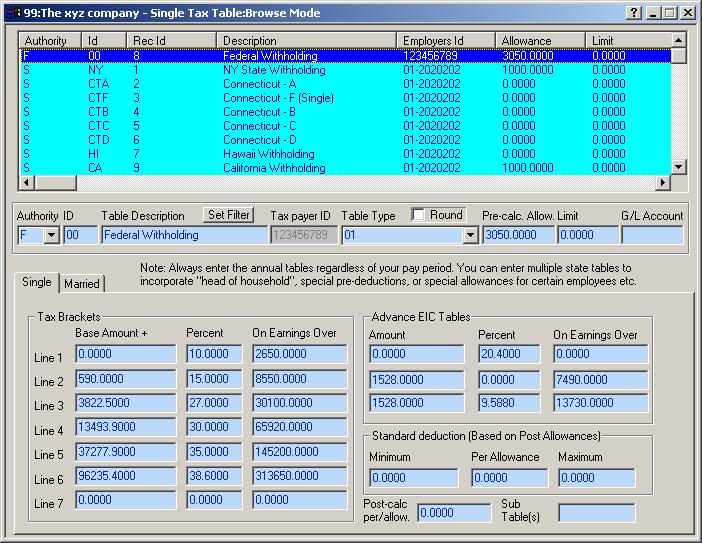Toggle the Round checkbox
Viewport: 702px width, 543px height.
pos(419,215)
